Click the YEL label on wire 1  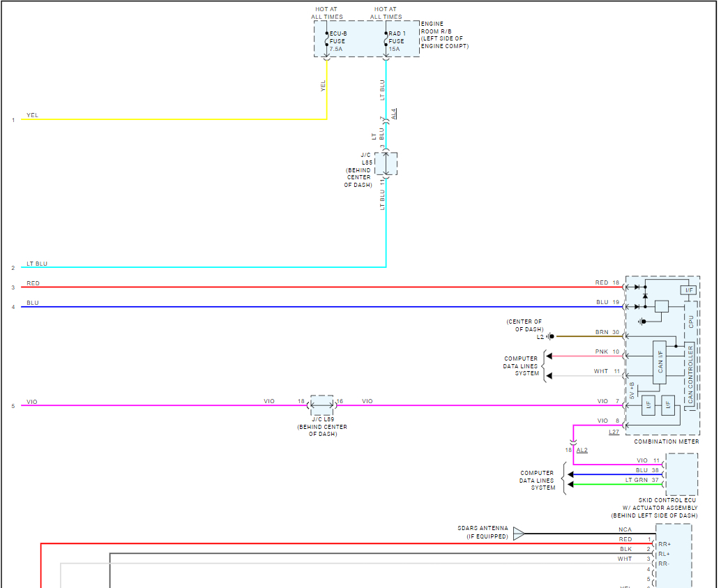pyautogui.click(x=32, y=115)
